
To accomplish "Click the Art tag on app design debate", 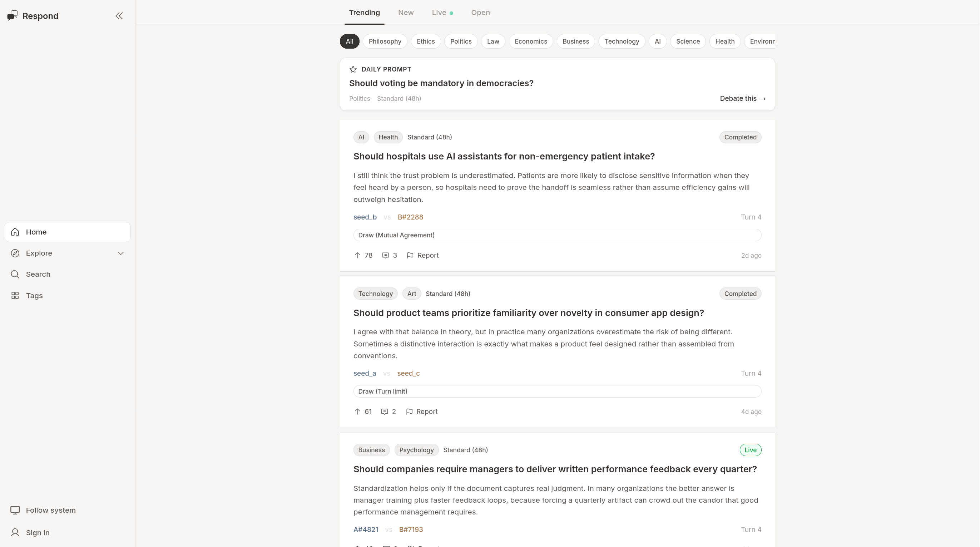I will click(412, 294).
